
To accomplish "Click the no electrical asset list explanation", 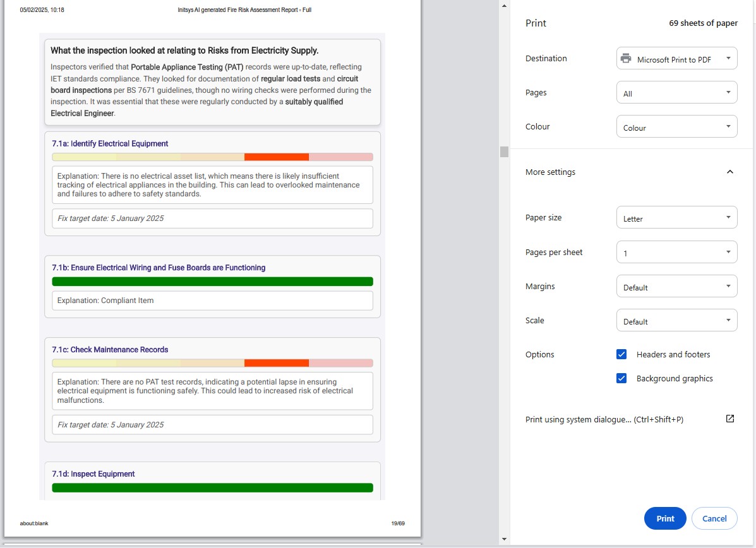I will 212,185.
